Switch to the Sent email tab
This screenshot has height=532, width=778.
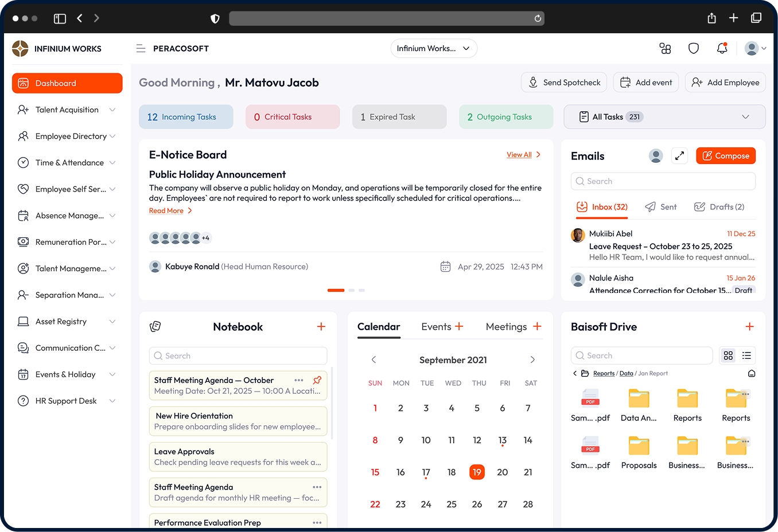[661, 207]
